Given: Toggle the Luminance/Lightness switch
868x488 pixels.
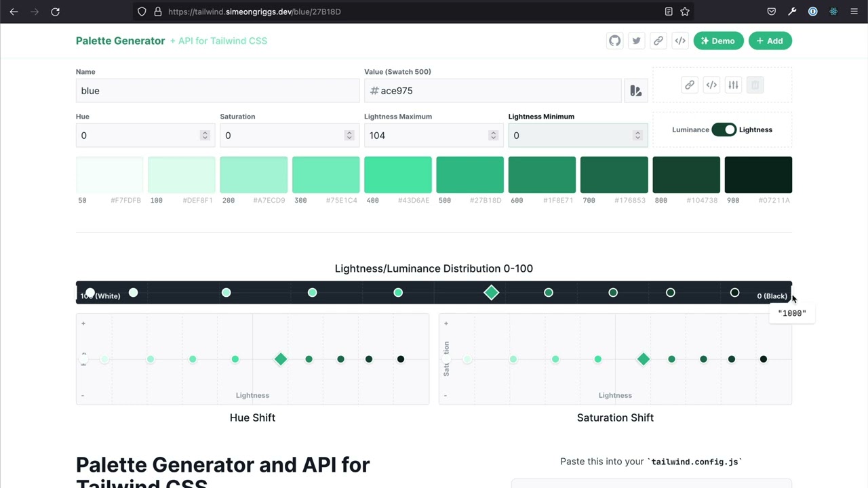Looking at the screenshot, I should 724,129.
